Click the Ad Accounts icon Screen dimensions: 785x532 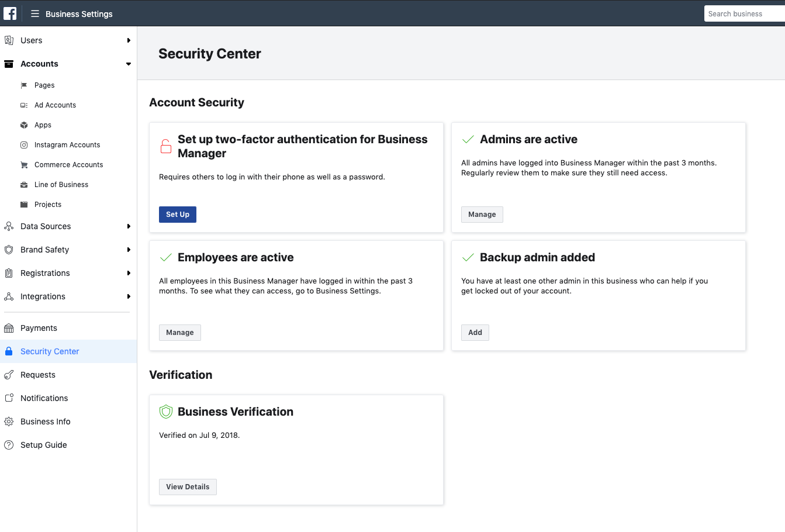[24, 105]
